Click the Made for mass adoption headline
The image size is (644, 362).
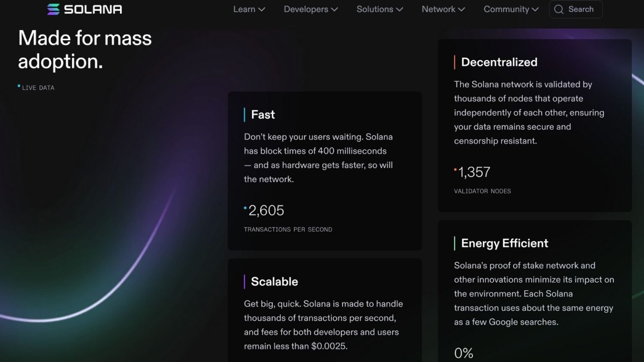pos(84,49)
